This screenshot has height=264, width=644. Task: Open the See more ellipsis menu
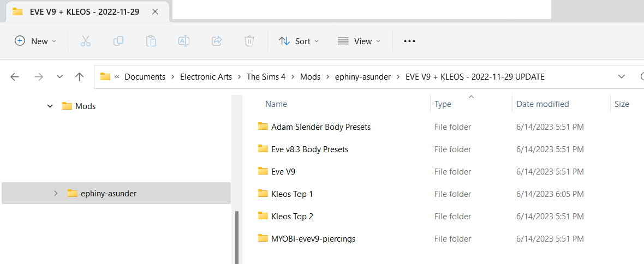coord(409,41)
